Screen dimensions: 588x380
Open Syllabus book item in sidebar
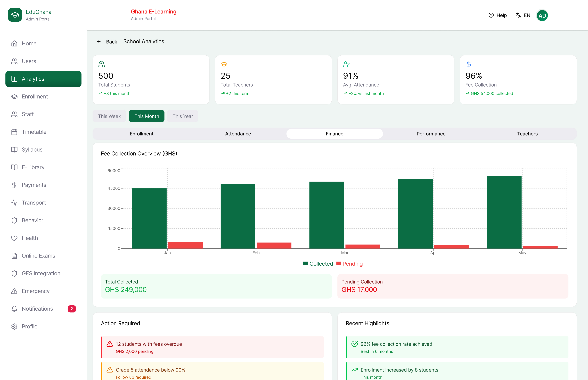tap(43, 150)
